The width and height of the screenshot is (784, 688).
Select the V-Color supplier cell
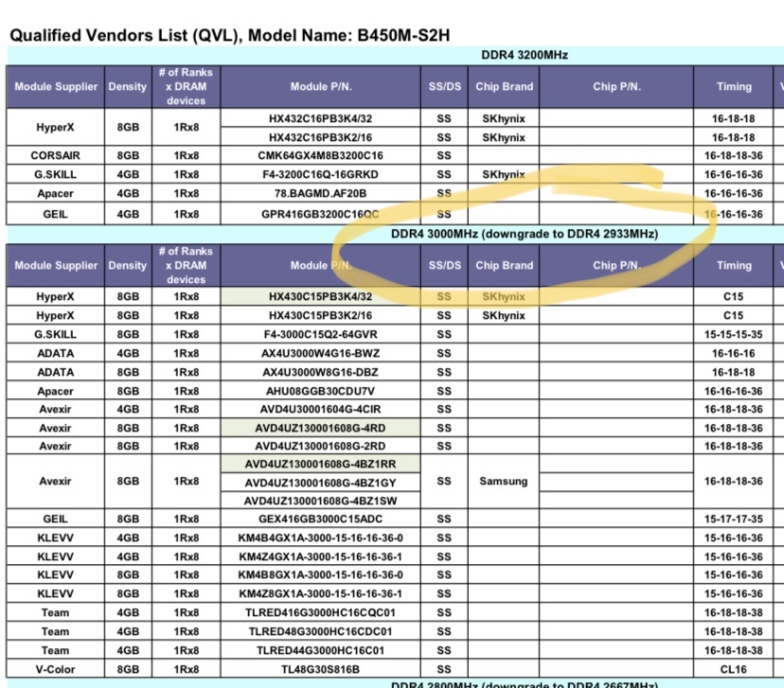pyautogui.click(x=56, y=670)
